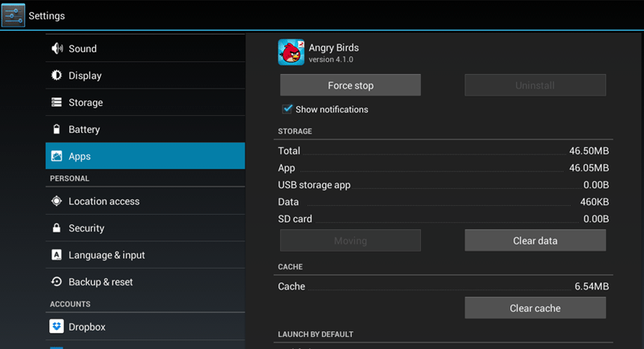Open Security settings
The image size is (644, 349).
pos(145,228)
